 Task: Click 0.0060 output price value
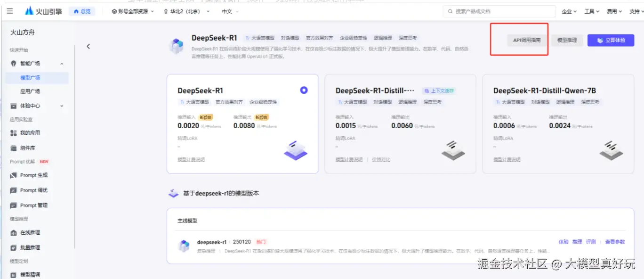pos(402,126)
